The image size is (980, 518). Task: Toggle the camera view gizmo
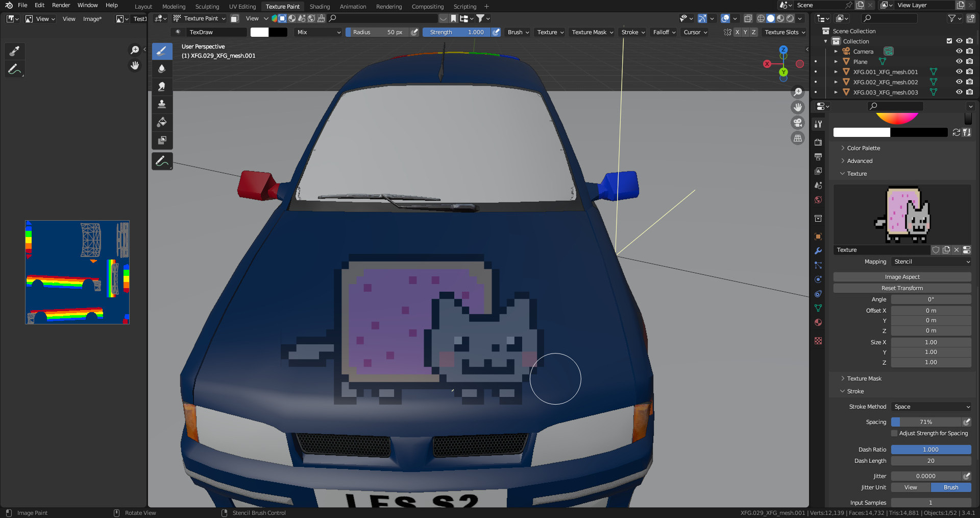[x=798, y=123]
